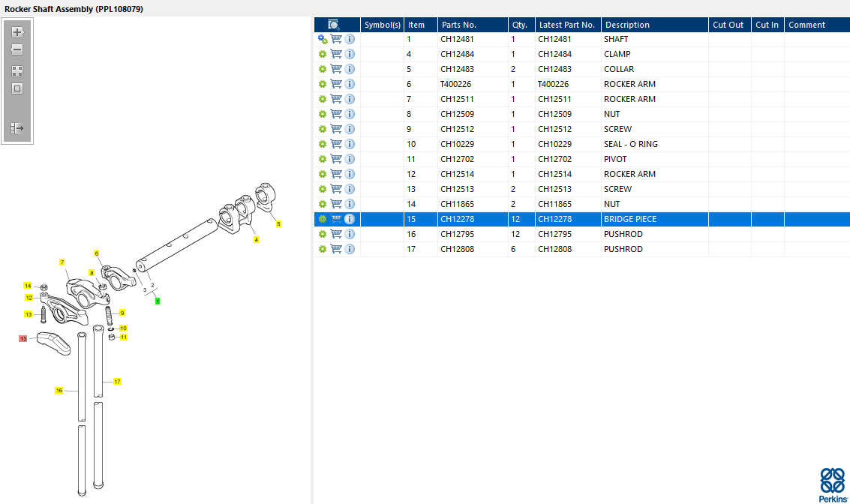Open info for SCREW CH12512
850x504 pixels.
pos(350,129)
